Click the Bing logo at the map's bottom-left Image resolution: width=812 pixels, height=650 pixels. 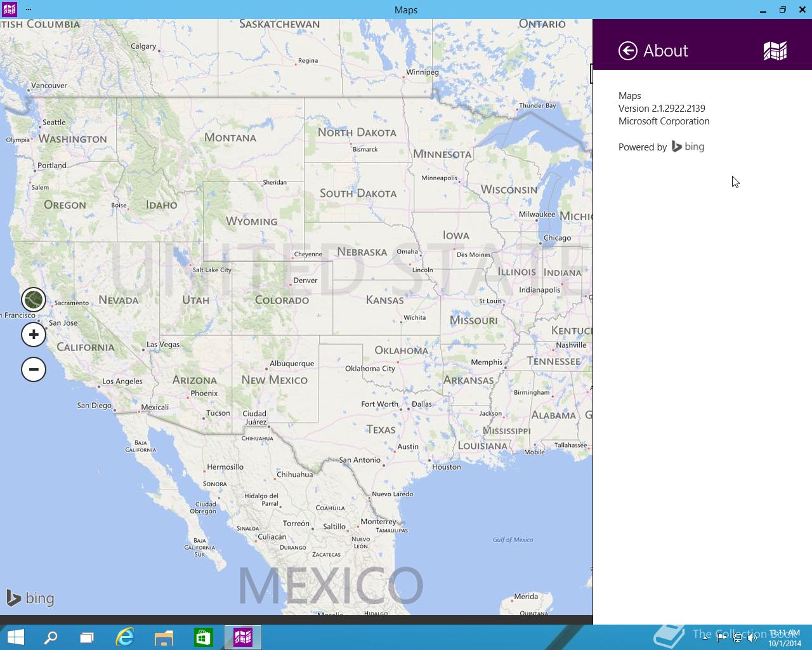point(30,598)
